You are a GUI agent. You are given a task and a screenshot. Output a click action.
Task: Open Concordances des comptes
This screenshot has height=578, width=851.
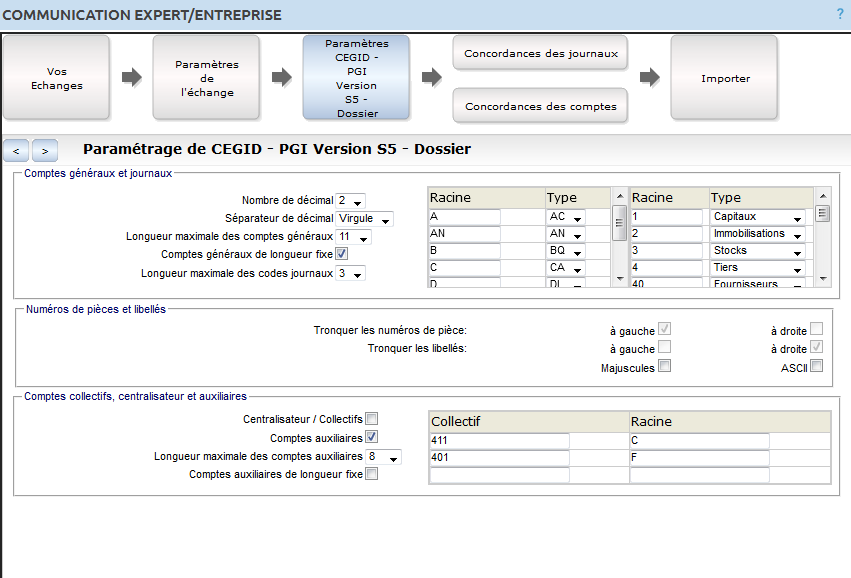click(540, 104)
